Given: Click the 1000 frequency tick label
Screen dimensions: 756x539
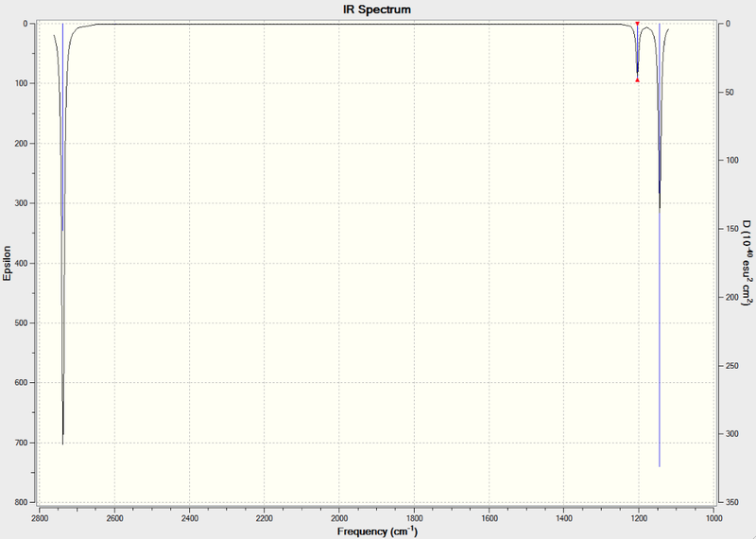Looking at the screenshot, I should 714,518.
